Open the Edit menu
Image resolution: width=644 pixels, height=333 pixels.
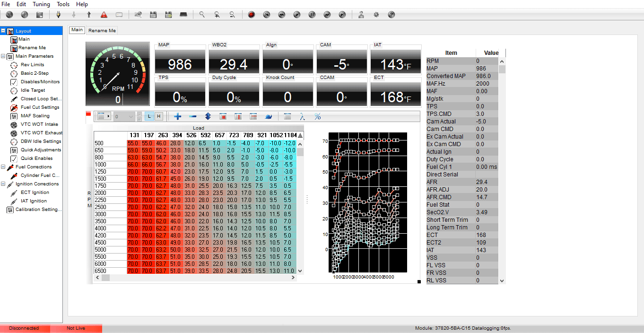point(21,4)
